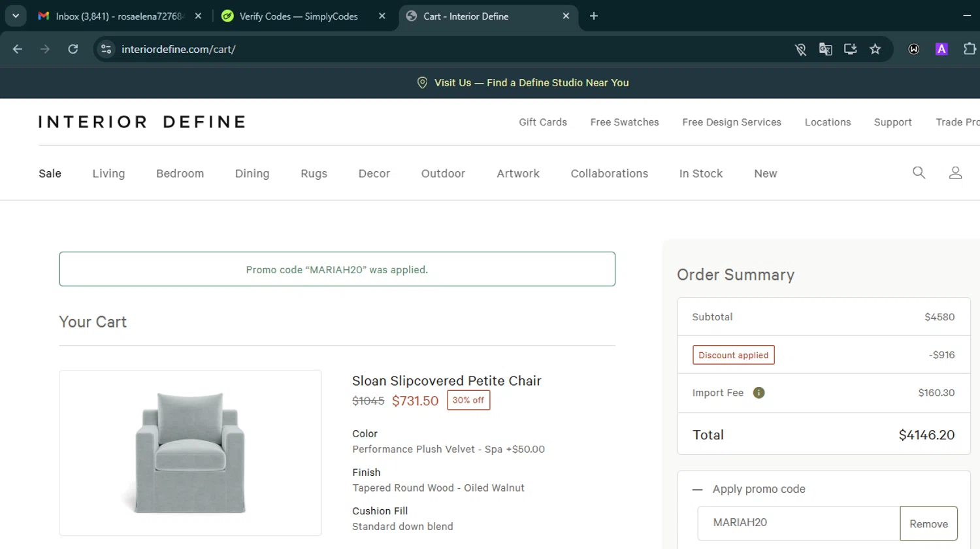Reload the cart page
The width and height of the screenshot is (980, 549).
click(73, 49)
